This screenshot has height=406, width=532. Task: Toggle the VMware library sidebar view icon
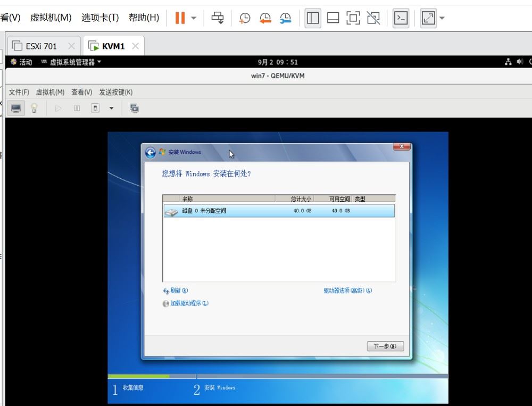click(x=312, y=18)
